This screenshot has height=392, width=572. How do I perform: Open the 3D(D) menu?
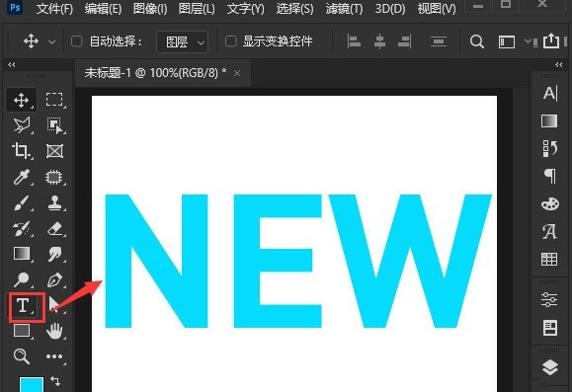point(390,8)
